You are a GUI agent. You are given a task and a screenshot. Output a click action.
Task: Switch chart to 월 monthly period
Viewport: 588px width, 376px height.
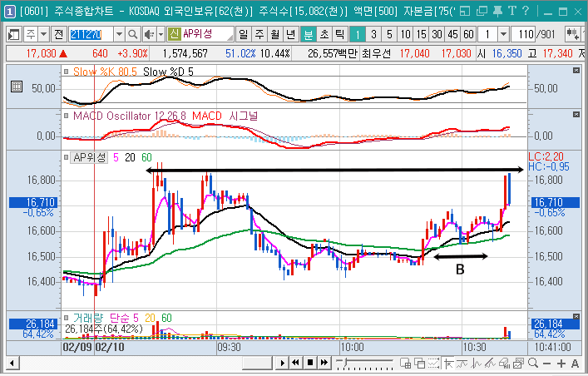275,35
